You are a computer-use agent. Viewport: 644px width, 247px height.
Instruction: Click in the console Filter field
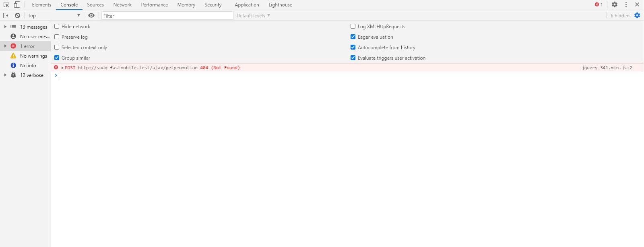coord(167,16)
